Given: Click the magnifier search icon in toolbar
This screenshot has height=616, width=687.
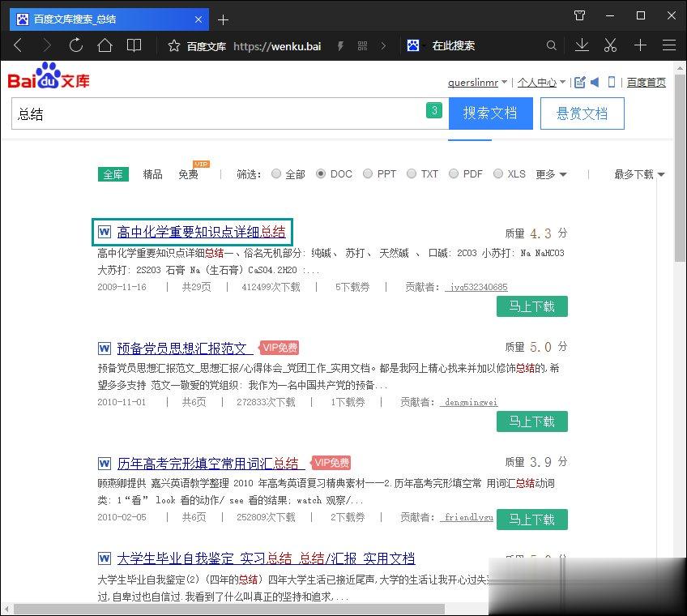Looking at the screenshot, I should pos(551,45).
